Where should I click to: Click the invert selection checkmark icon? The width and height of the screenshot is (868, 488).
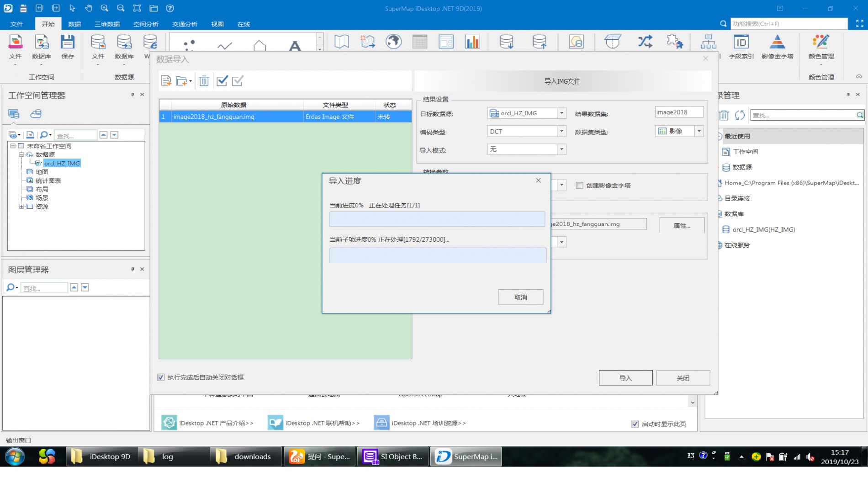tap(238, 81)
